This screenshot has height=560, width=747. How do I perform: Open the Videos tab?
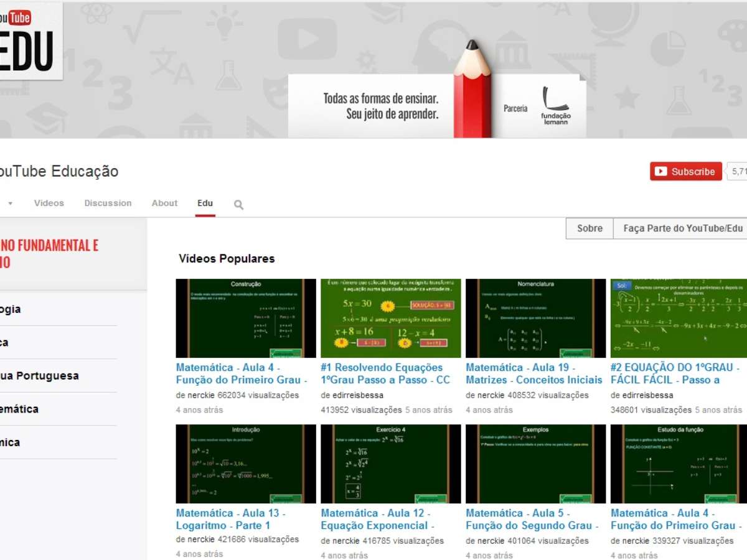pyautogui.click(x=49, y=203)
